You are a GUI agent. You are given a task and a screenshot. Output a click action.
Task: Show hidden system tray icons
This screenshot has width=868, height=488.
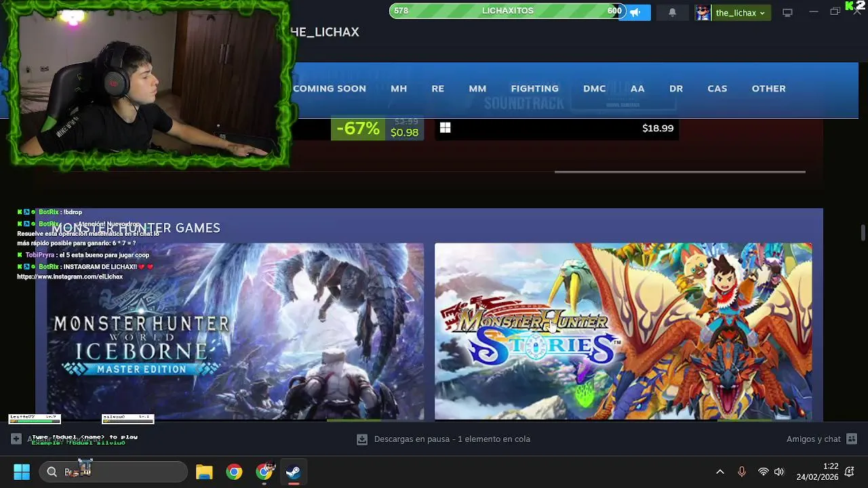pyautogui.click(x=720, y=472)
